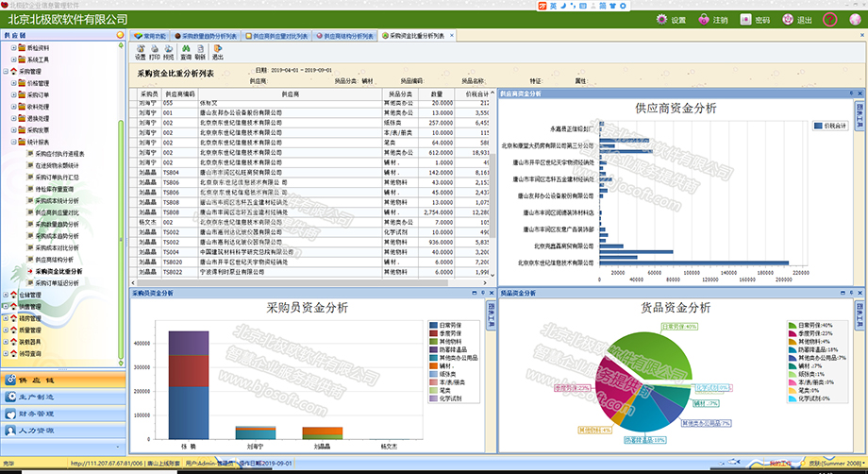Open 供应商供应量对比 in the tree

57,212
